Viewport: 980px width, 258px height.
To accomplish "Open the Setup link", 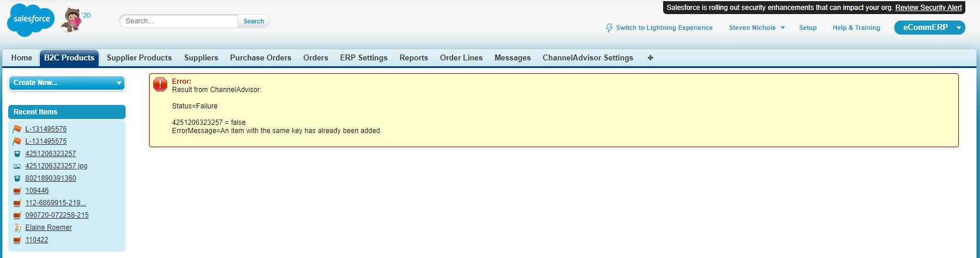I will [x=807, y=28].
